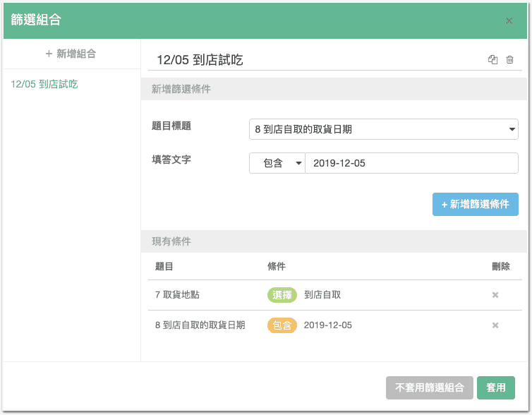Click the 題目 column header
This screenshot has width=532, height=415.
tap(164, 266)
